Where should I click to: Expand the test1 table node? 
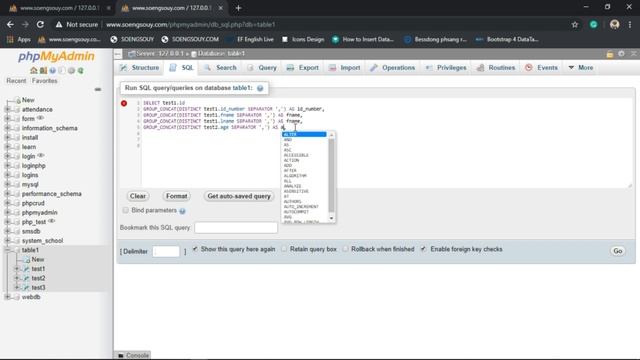[17, 269]
